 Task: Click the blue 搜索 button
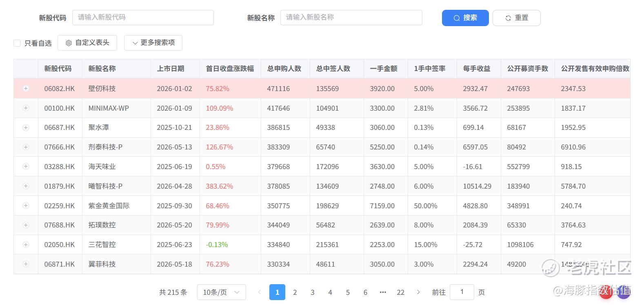(x=465, y=18)
